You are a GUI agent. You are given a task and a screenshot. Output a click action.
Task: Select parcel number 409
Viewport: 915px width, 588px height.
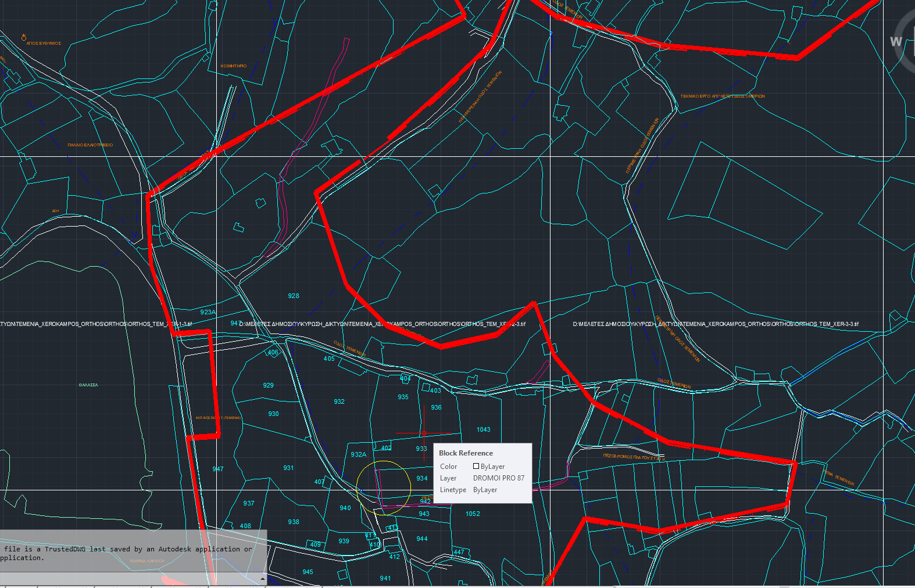pyautogui.click(x=315, y=544)
